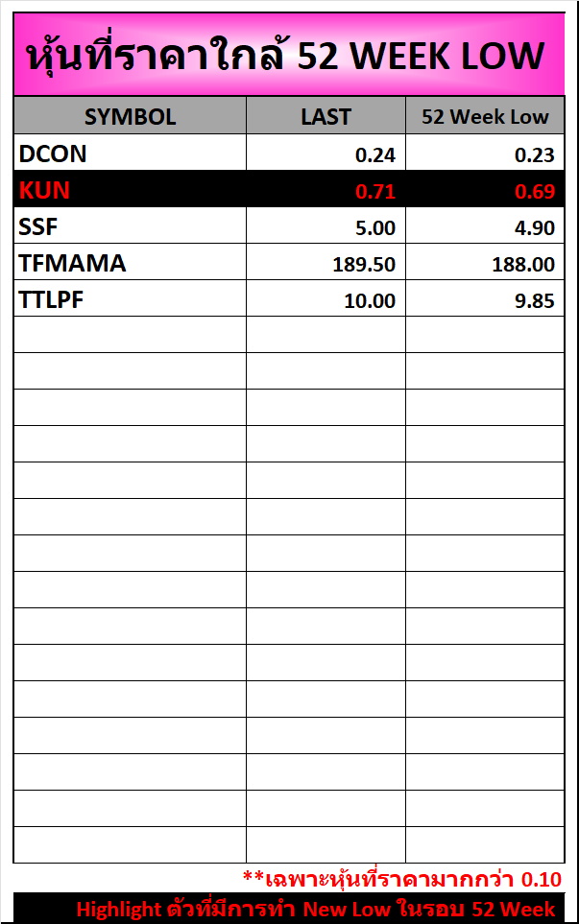Screen dimensions: 579x924
Task: Click the LAST column header
Action: tap(326, 117)
